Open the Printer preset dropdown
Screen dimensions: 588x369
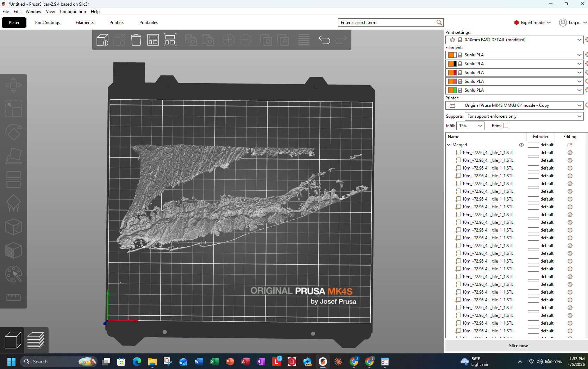[x=579, y=105]
